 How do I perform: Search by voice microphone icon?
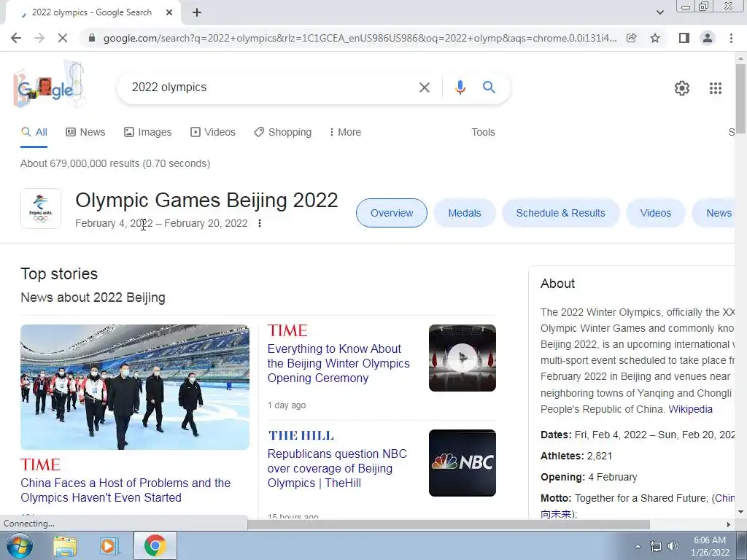(460, 87)
